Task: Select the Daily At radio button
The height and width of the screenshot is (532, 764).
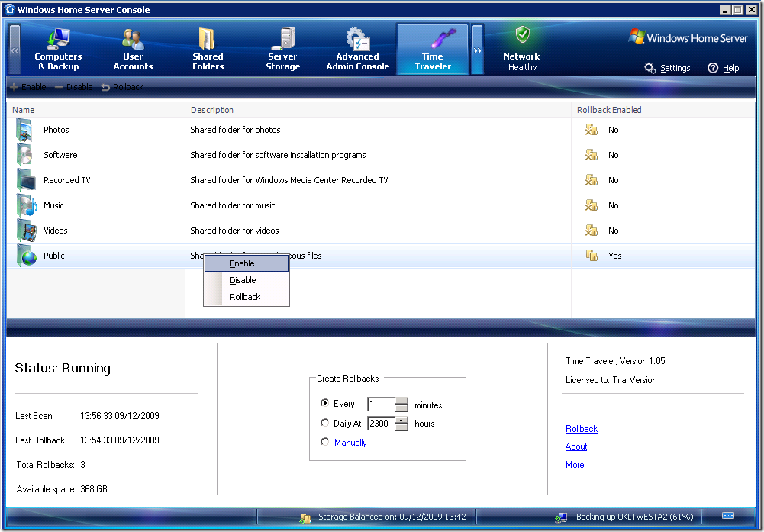Action: pyautogui.click(x=324, y=422)
